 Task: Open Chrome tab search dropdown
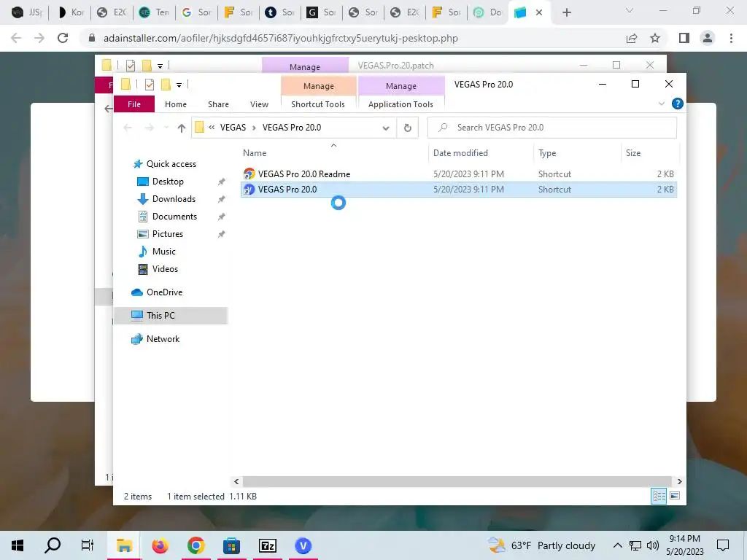click(x=630, y=10)
